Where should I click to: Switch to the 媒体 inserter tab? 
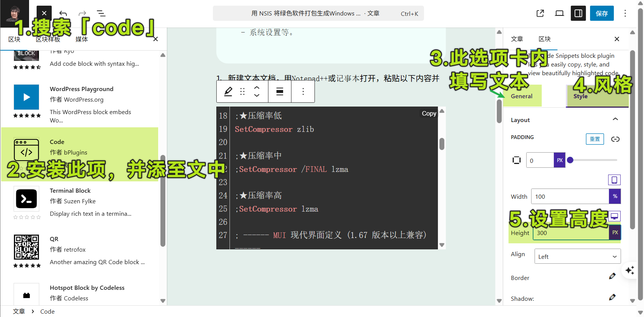[x=82, y=39]
